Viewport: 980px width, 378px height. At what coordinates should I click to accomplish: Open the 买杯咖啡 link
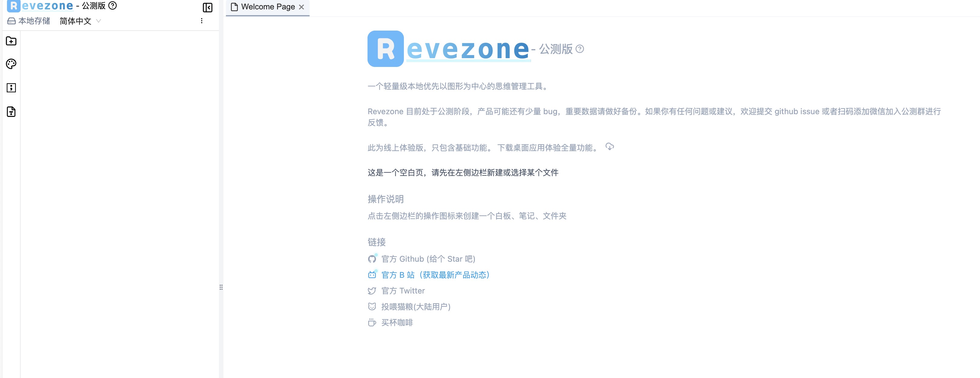(397, 323)
